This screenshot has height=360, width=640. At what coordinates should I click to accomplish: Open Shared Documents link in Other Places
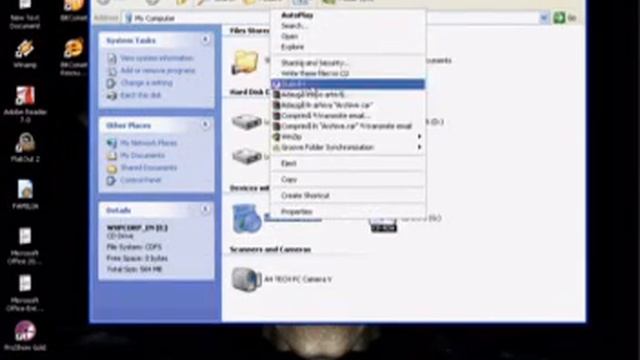click(x=149, y=168)
